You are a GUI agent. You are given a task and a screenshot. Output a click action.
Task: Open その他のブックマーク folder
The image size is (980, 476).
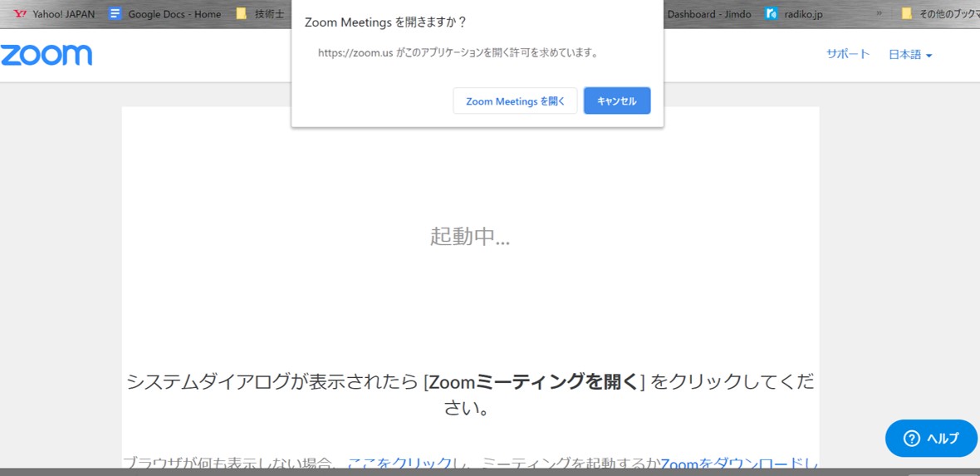(939, 14)
